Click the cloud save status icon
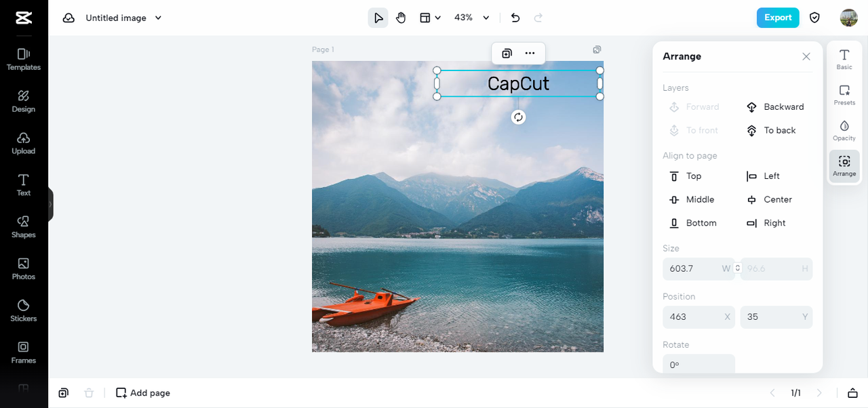The image size is (868, 408). point(68,18)
